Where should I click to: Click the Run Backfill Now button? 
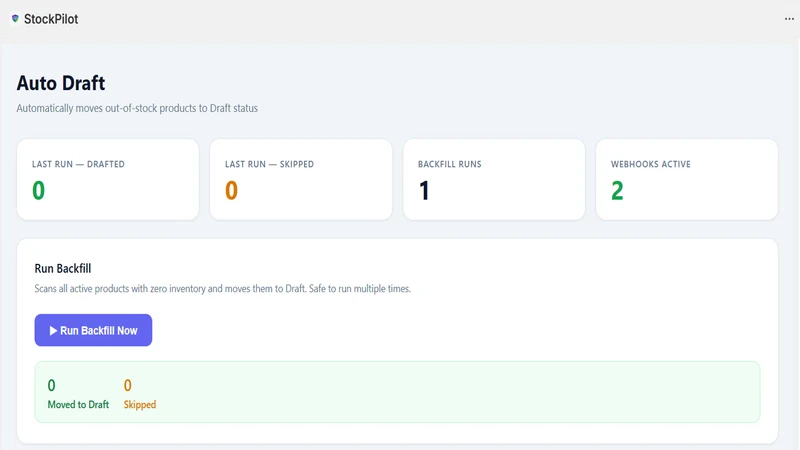tap(93, 330)
